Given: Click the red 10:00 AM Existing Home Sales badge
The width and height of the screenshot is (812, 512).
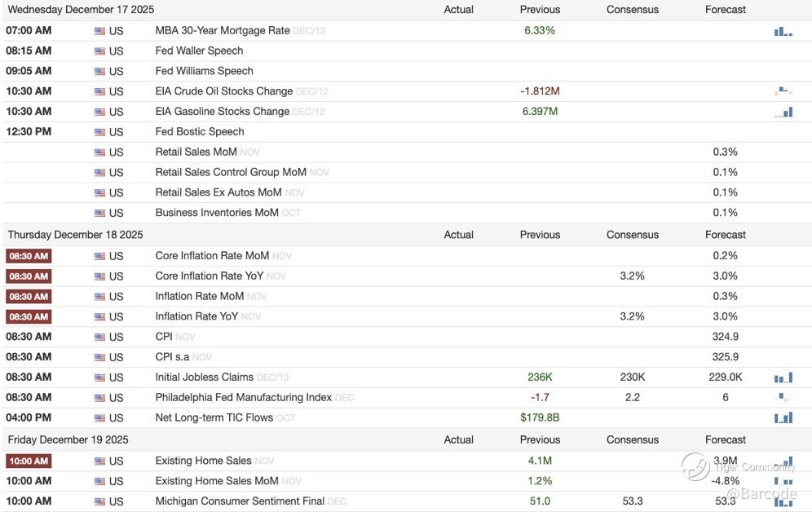Looking at the screenshot, I should click(29, 461).
